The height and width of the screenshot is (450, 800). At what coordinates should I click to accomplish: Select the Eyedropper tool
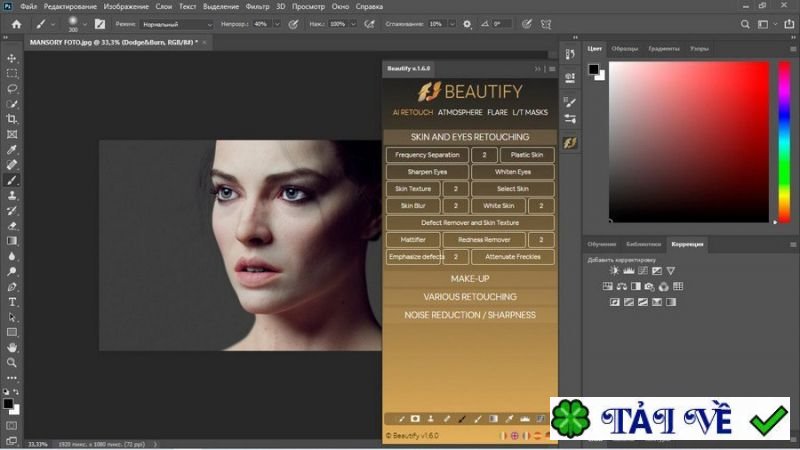(12, 149)
